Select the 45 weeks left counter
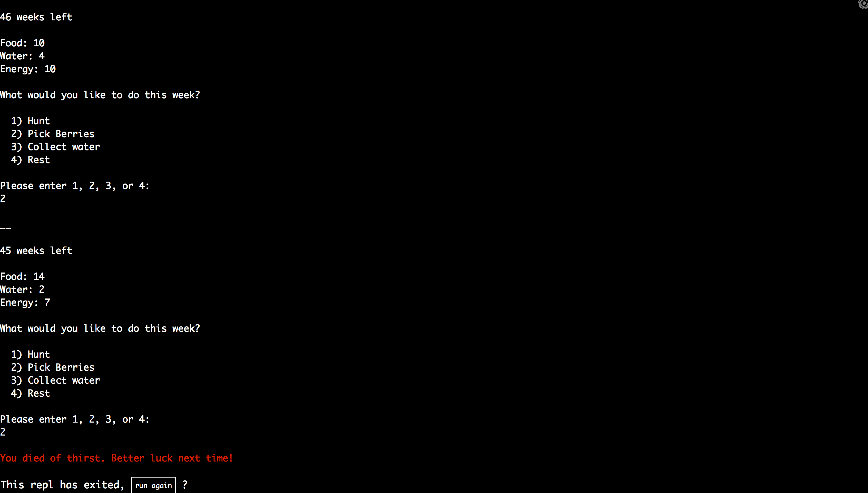Image resolution: width=868 pixels, height=493 pixels. pos(36,251)
